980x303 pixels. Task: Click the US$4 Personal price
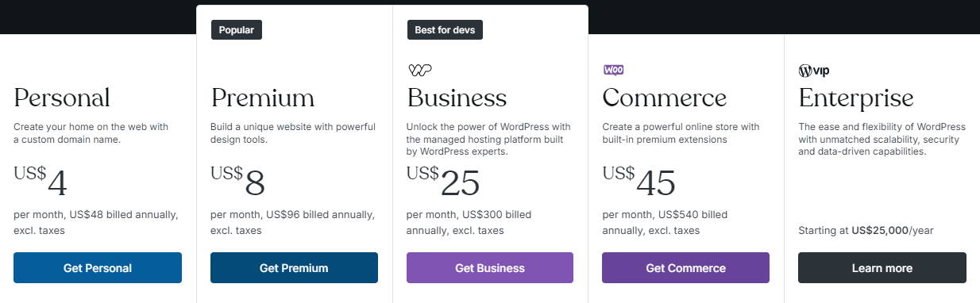41,182
